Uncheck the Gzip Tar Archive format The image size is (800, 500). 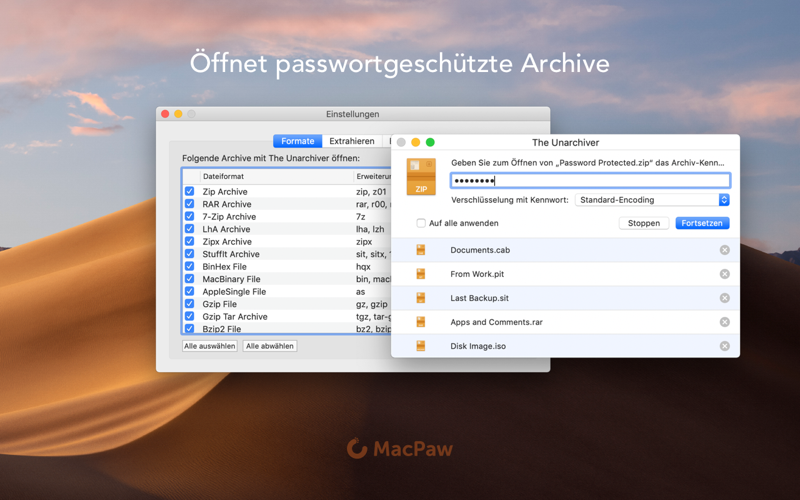(189, 316)
